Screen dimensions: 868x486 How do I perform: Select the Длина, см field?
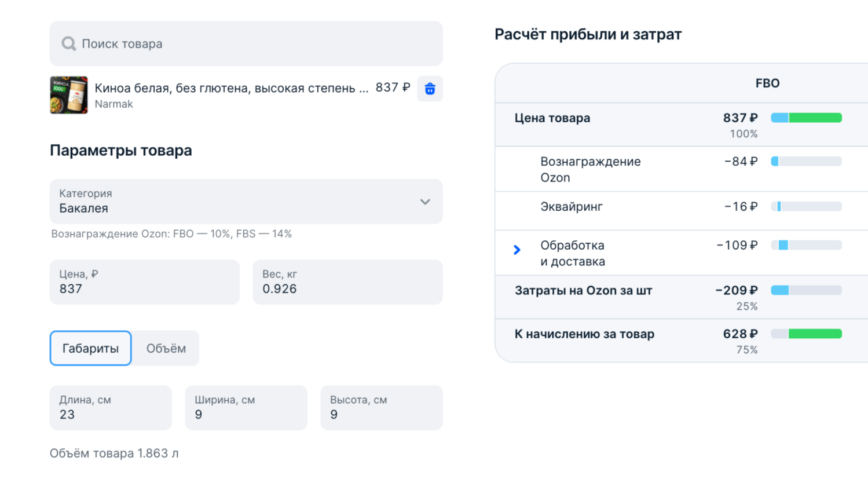[x=111, y=408]
